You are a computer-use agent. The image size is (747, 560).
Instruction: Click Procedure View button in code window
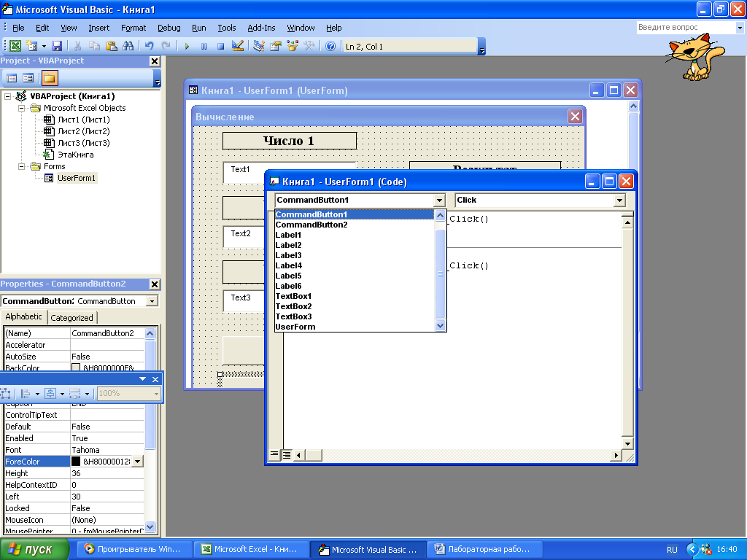pos(274,455)
